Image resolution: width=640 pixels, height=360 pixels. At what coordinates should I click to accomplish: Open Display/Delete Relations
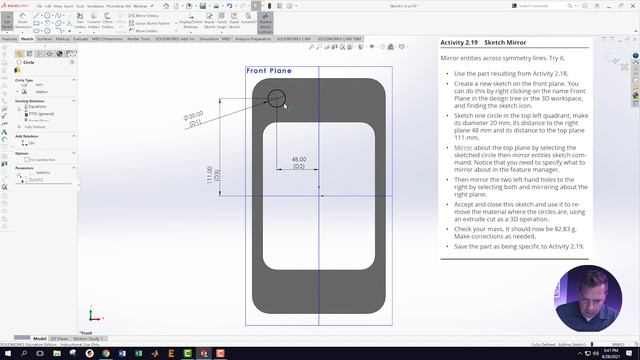191,21
